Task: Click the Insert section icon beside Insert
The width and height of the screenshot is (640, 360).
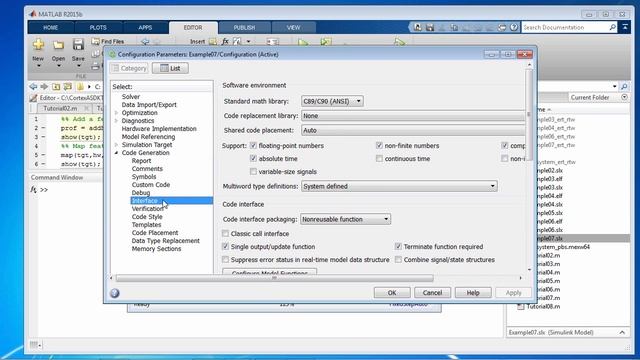Action: (213, 41)
